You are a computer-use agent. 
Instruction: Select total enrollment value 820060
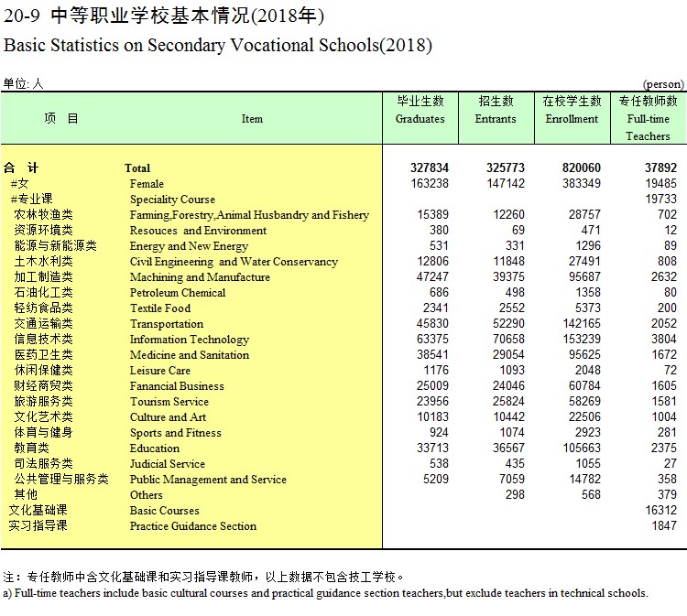click(582, 168)
